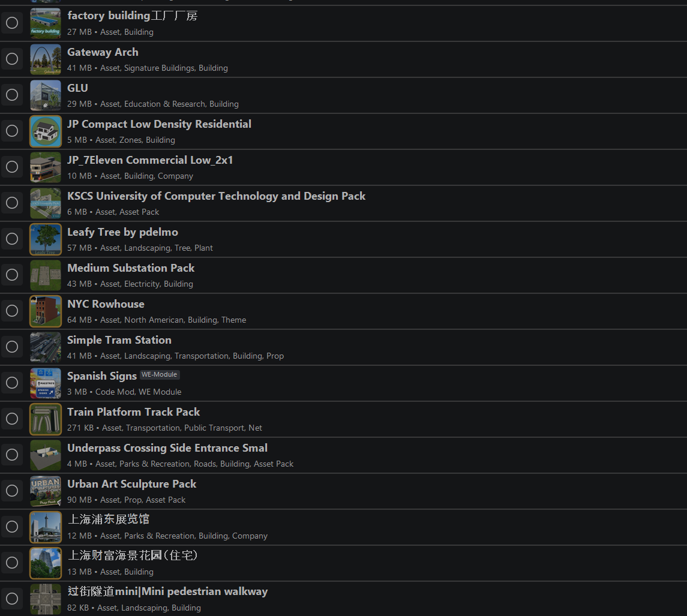Select the Gateway Arch radio button
The width and height of the screenshot is (687, 616).
coord(12,59)
